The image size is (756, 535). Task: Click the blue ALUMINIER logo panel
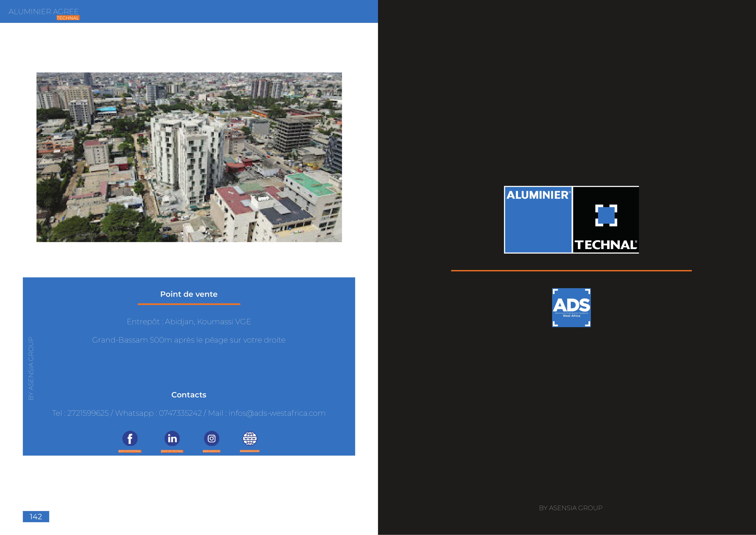[538, 220]
